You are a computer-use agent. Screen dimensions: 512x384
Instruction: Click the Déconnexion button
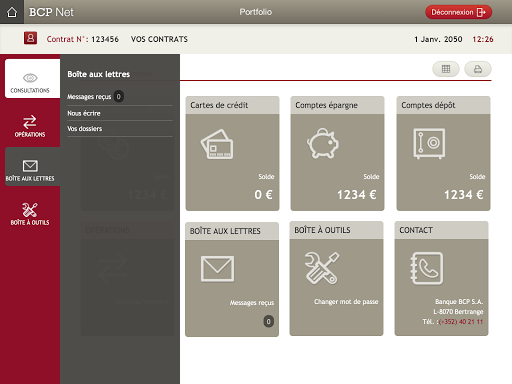(458, 12)
